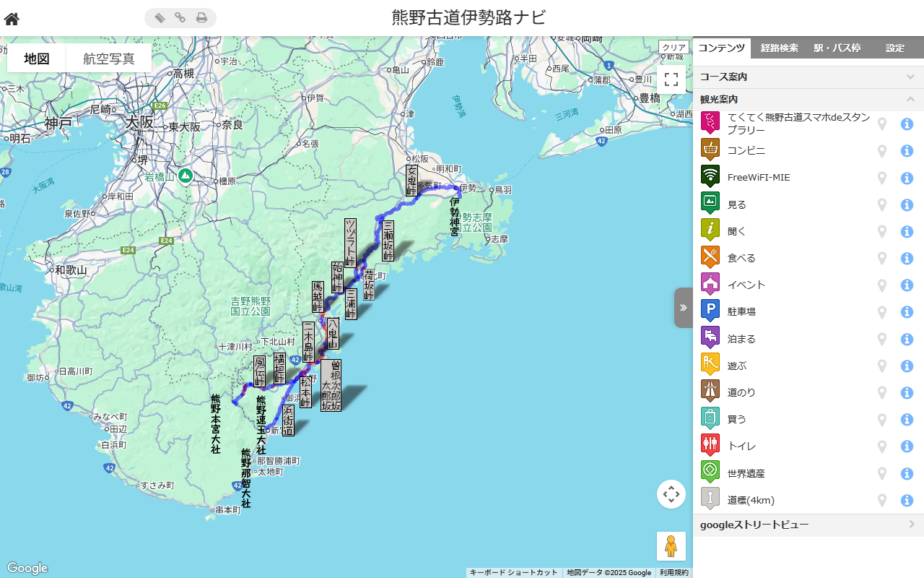Click the スタンプラリー category icon
924x578 pixels.
point(710,124)
